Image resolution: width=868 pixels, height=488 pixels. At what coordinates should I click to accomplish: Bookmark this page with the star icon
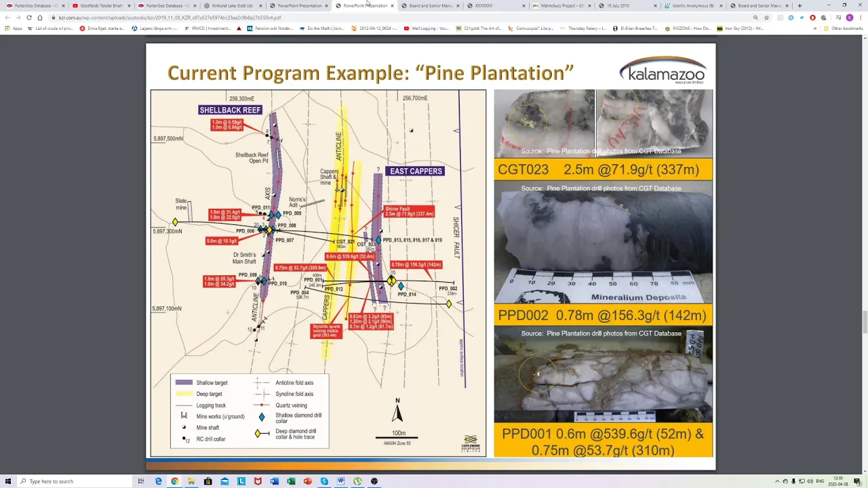[767, 18]
